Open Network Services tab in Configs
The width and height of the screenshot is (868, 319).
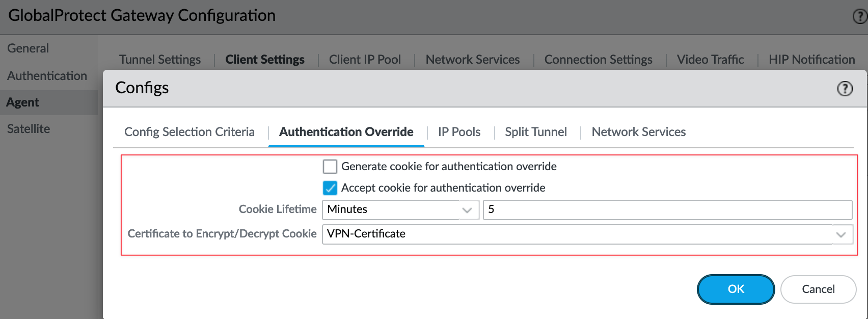pos(639,132)
